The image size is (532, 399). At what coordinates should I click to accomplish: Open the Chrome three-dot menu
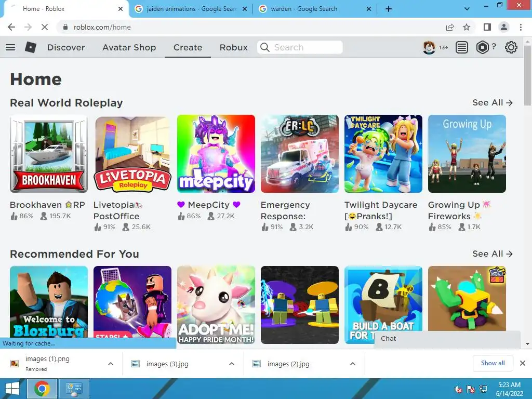coord(521,27)
